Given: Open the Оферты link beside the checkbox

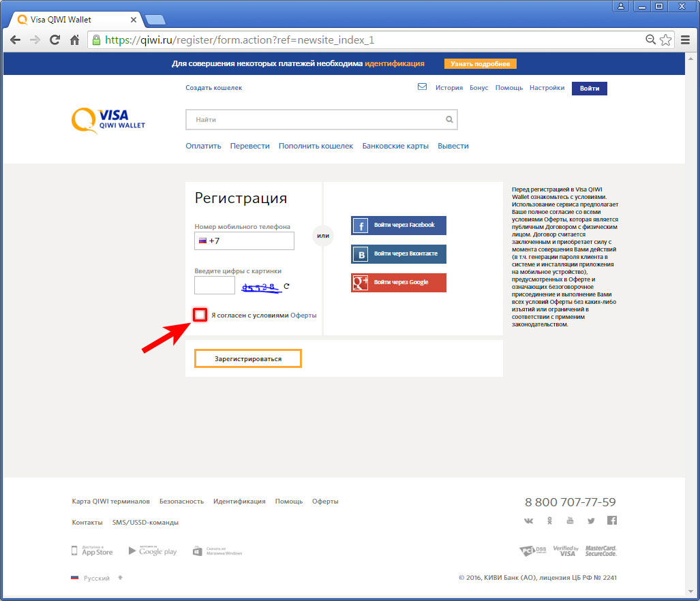Looking at the screenshot, I should click(x=303, y=315).
